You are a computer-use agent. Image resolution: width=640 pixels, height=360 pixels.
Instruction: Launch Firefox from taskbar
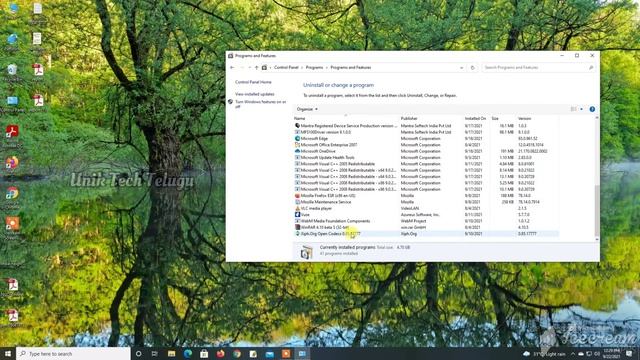220,353
